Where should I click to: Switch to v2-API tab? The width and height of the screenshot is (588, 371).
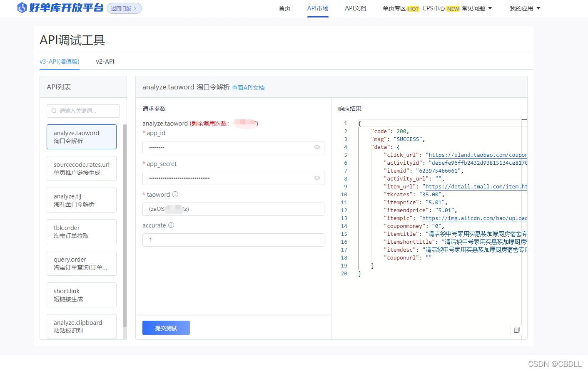[x=105, y=62]
